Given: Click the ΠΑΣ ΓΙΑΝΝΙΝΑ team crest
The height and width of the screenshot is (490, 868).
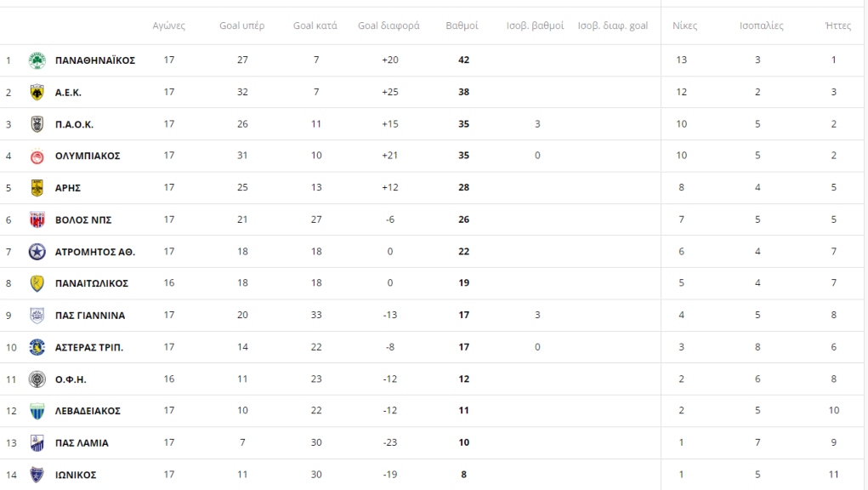Looking at the screenshot, I should (x=37, y=316).
